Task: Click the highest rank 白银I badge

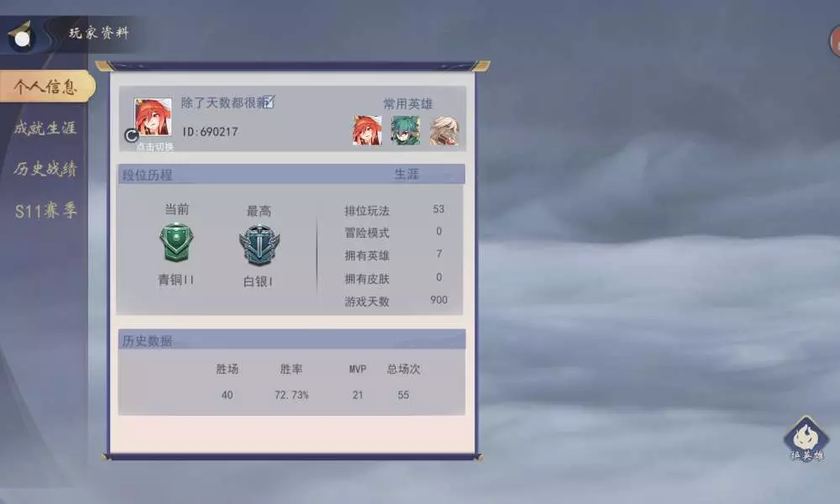Action: pyautogui.click(x=260, y=245)
